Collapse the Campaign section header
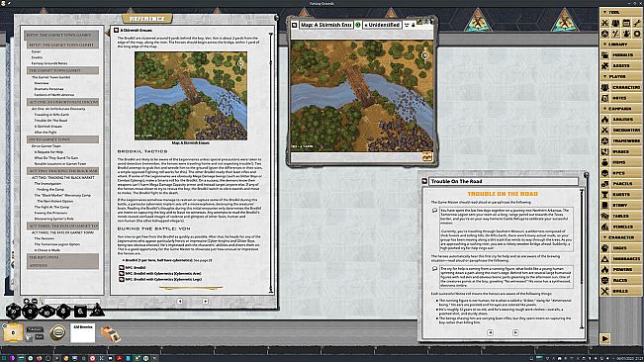 pos(620,109)
